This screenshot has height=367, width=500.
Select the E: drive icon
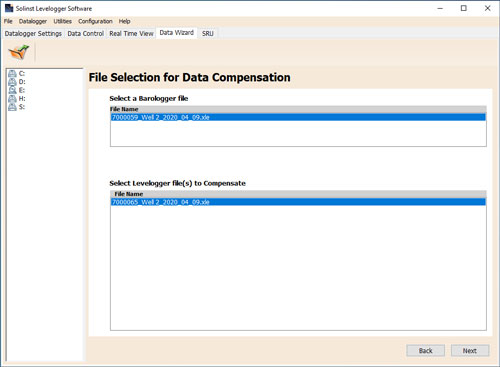[12, 90]
